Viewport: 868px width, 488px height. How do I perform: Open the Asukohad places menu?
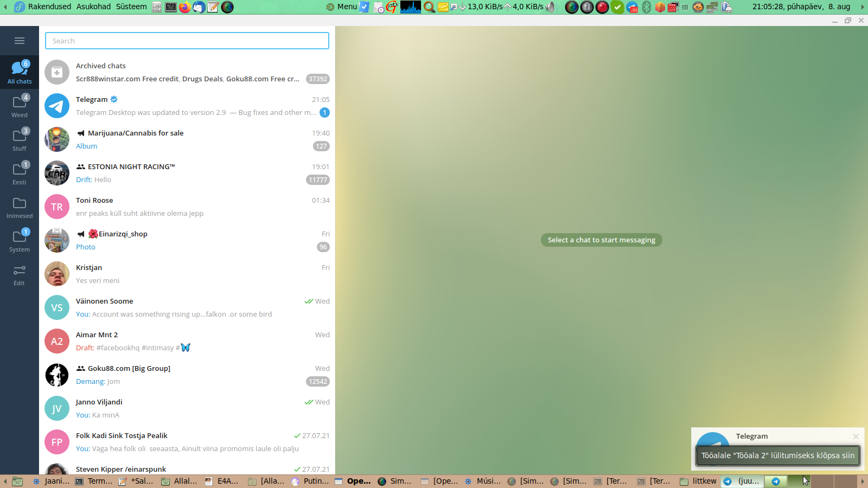[x=93, y=7]
